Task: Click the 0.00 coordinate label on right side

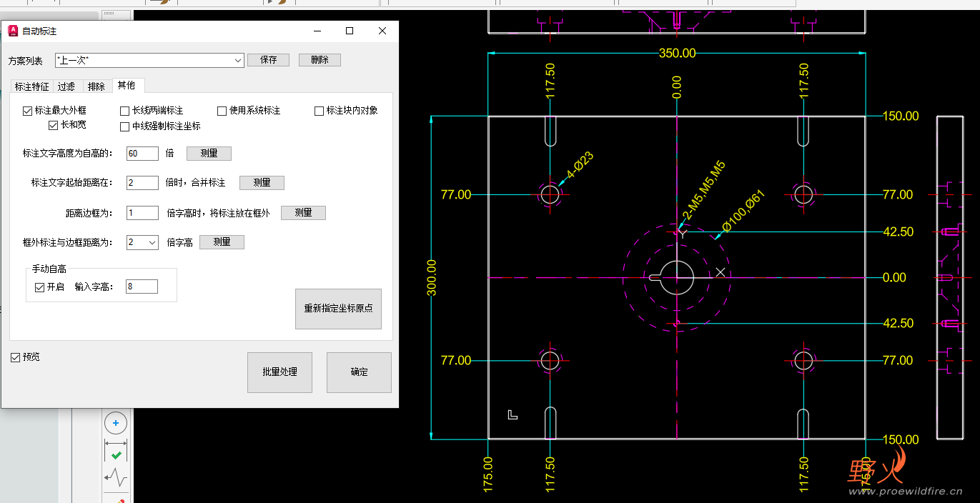Action: [x=894, y=277]
